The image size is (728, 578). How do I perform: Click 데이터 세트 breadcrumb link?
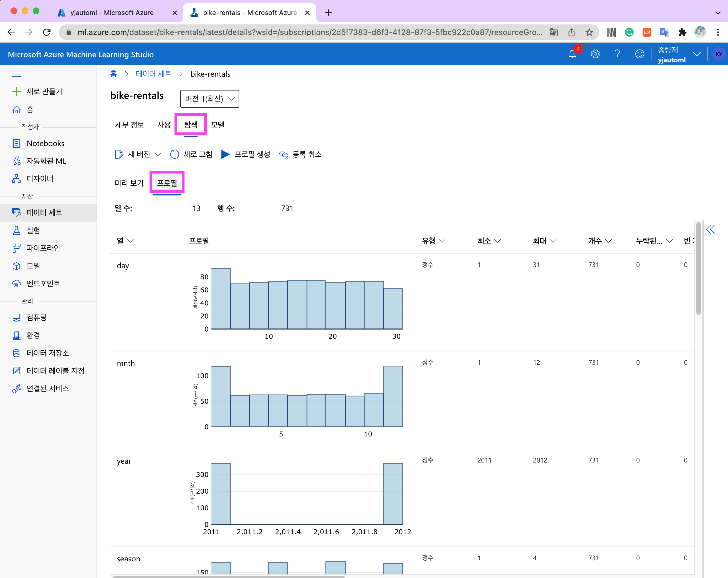tap(154, 74)
